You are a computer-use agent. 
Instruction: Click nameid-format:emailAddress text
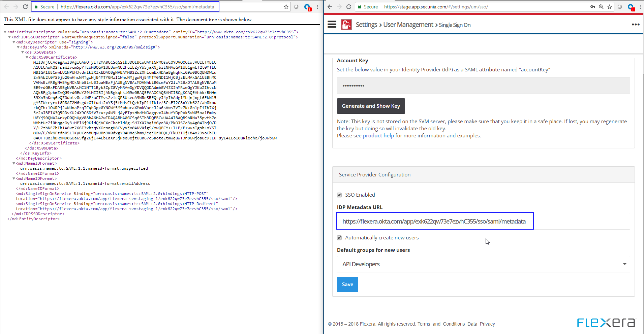pos(85,183)
